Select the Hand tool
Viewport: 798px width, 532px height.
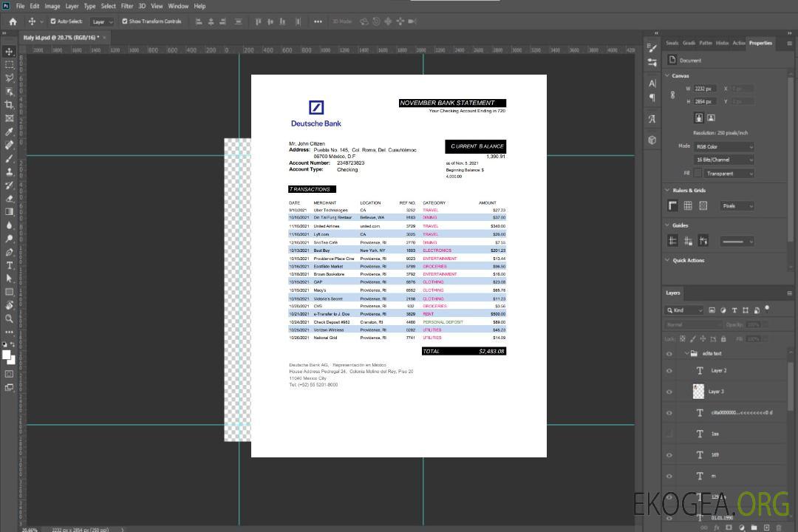[x=9, y=305]
